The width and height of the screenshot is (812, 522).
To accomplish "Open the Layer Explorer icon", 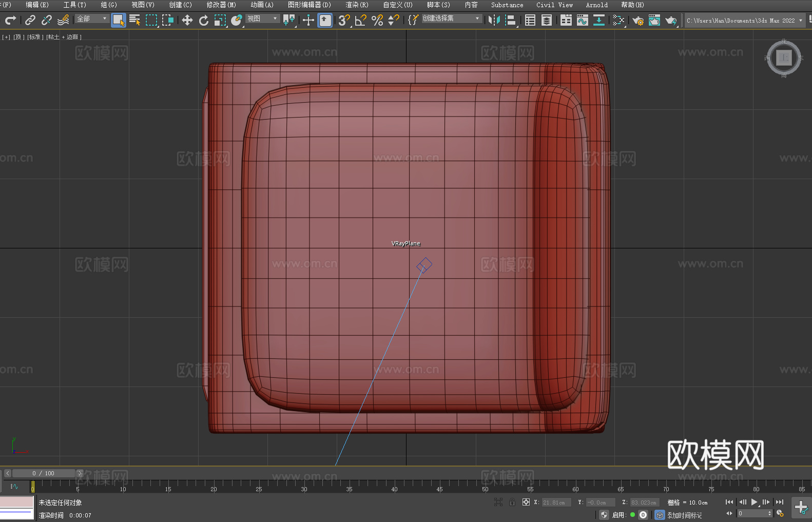I will point(547,20).
